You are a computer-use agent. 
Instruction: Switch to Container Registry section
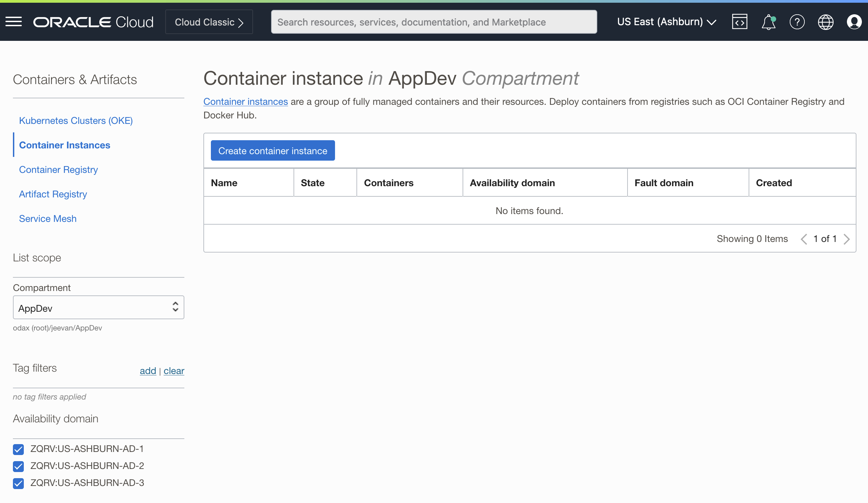(x=58, y=169)
